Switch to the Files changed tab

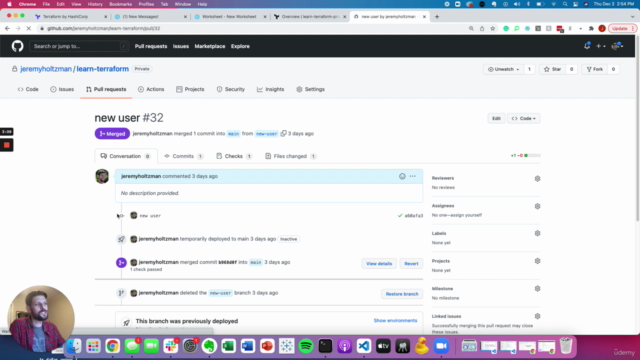pos(291,156)
